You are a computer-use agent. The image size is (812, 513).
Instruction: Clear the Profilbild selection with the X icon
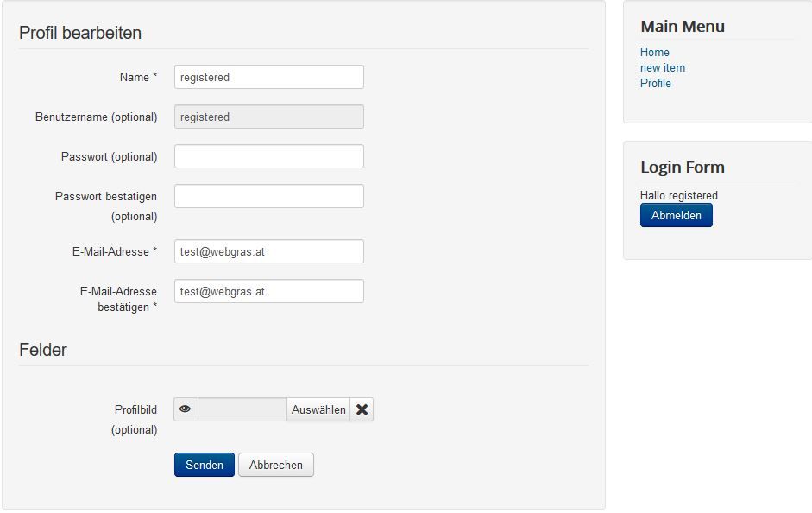click(362, 409)
